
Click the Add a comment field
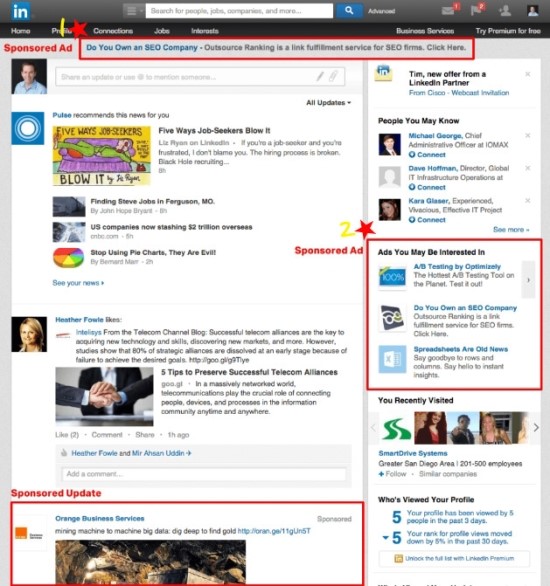point(204,474)
